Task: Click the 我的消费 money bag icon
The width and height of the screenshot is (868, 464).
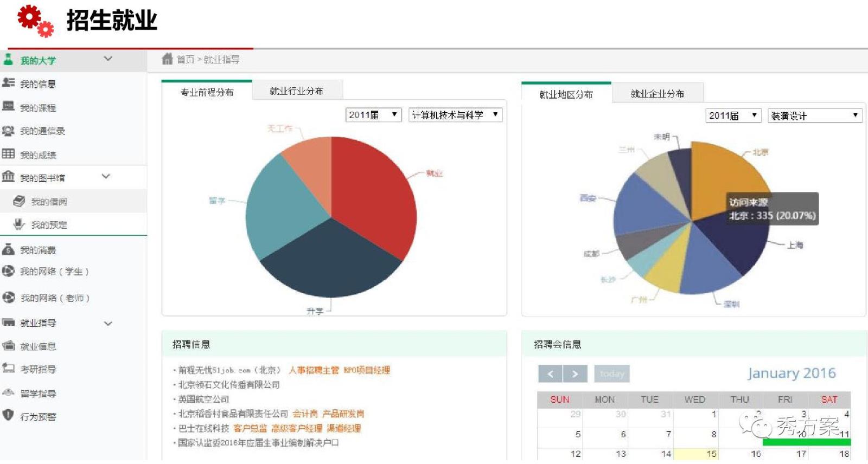Action: [x=8, y=249]
